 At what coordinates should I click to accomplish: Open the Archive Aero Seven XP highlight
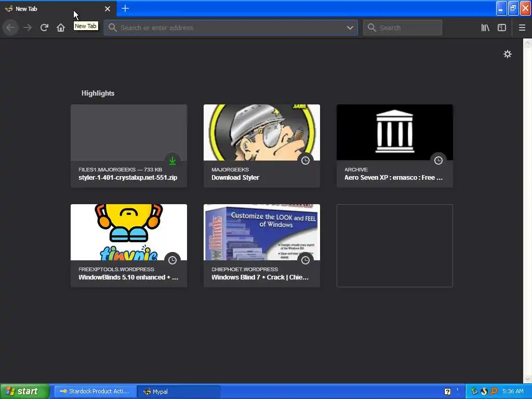coord(395,146)
